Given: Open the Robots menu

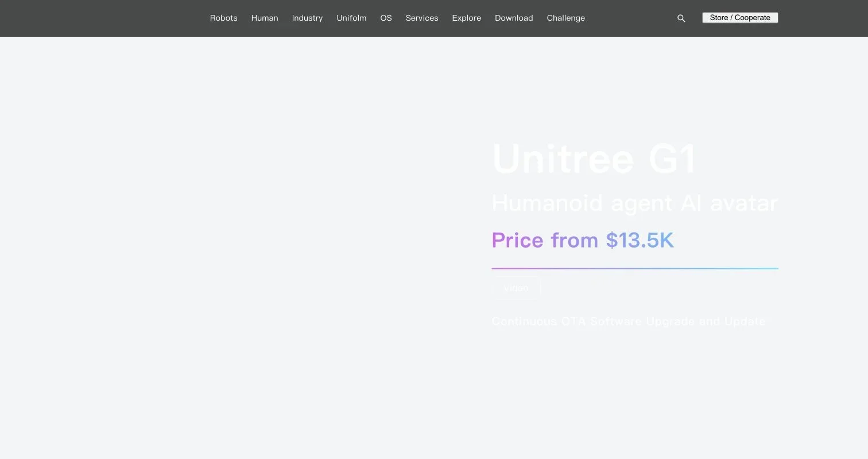Looking at the screenshot, I should 224,18.
